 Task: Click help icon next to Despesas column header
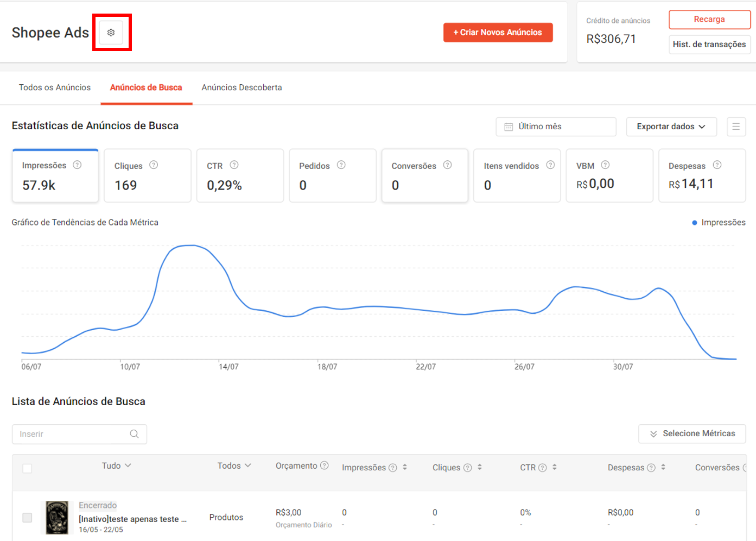coord(651,468)
